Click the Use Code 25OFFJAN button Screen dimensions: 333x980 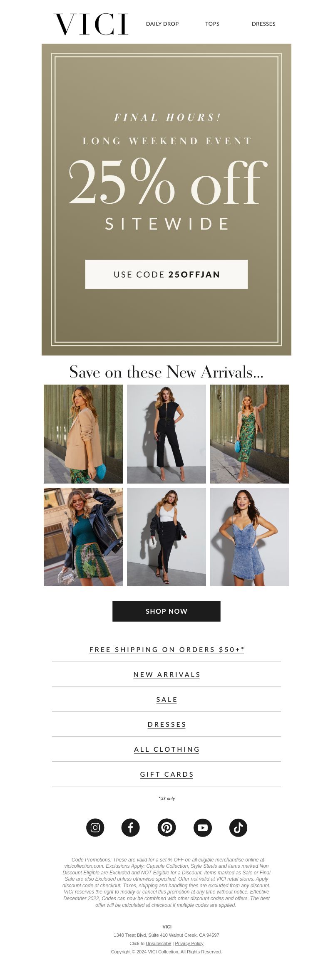point(166,274)
